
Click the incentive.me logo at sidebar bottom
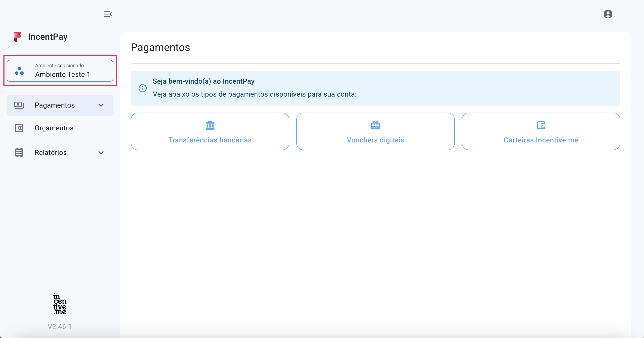click(x=60, y=304)
